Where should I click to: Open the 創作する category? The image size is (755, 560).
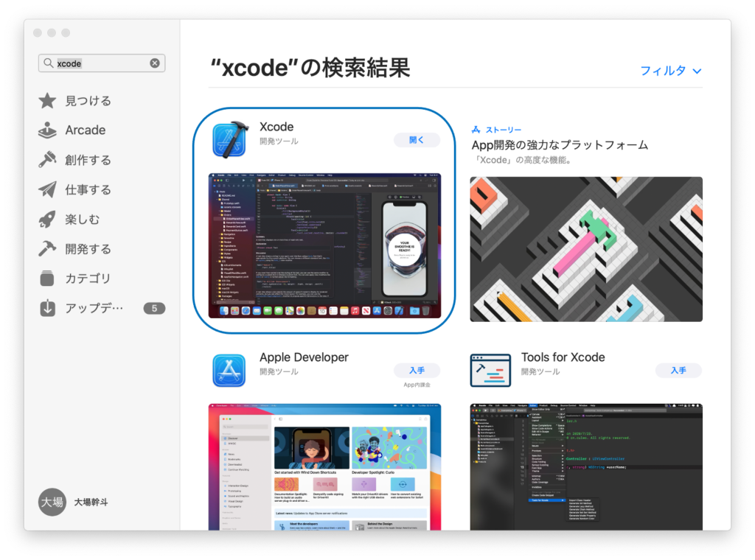pos(81,160)
